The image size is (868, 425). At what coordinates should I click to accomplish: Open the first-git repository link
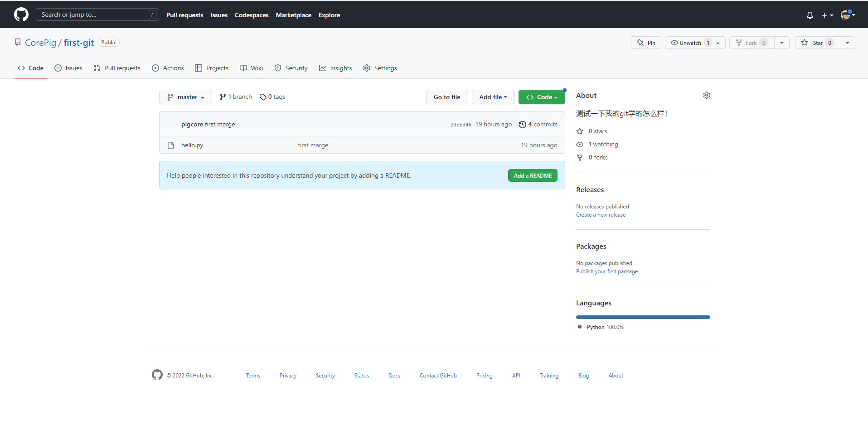coord(79,43)
